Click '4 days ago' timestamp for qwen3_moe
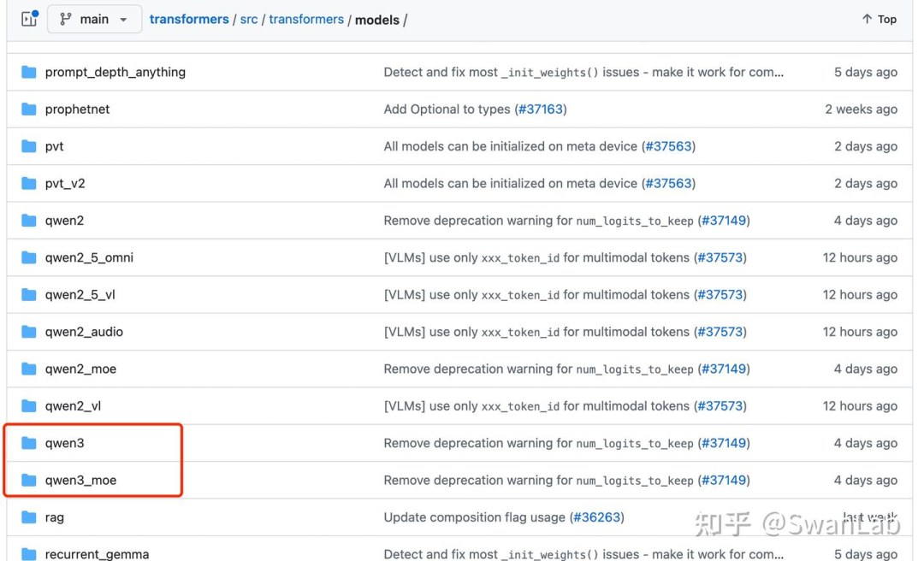924x561 pixels. (x=865, y=481)
